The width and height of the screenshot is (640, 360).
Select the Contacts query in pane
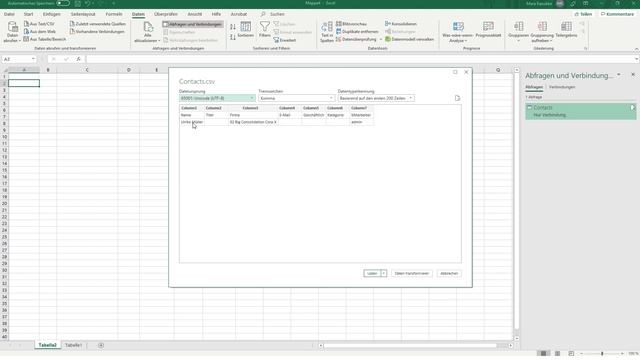coord(580,111)
